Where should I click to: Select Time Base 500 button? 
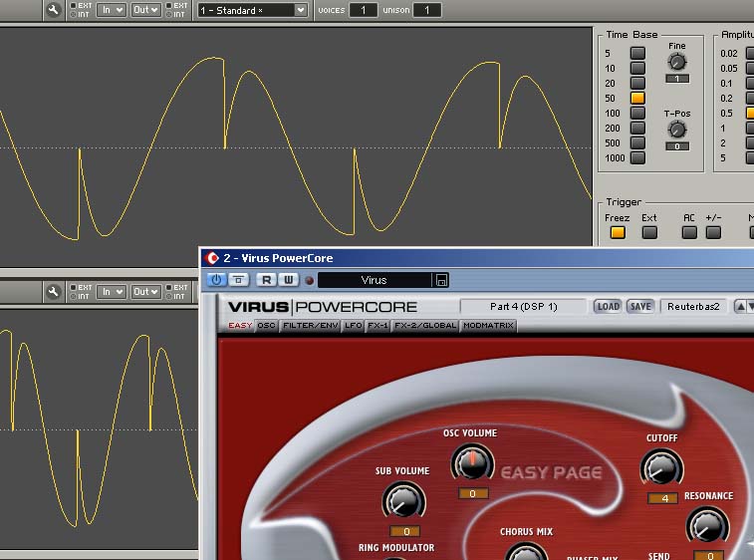(x=637, y=142)
